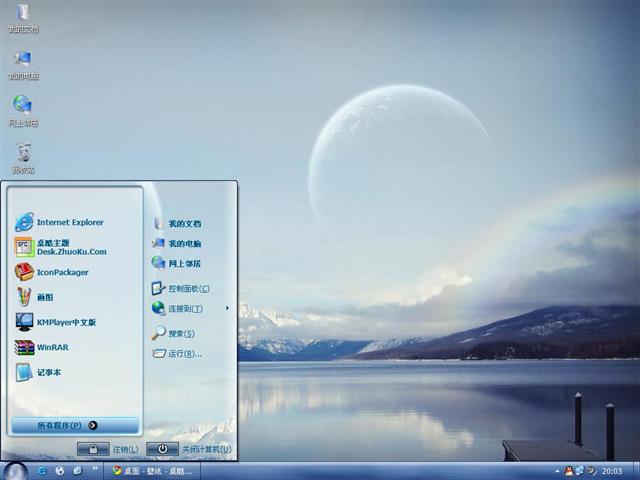The image size is (640, 480).
Task: Click the Start orb button
Action: point(16,471)
